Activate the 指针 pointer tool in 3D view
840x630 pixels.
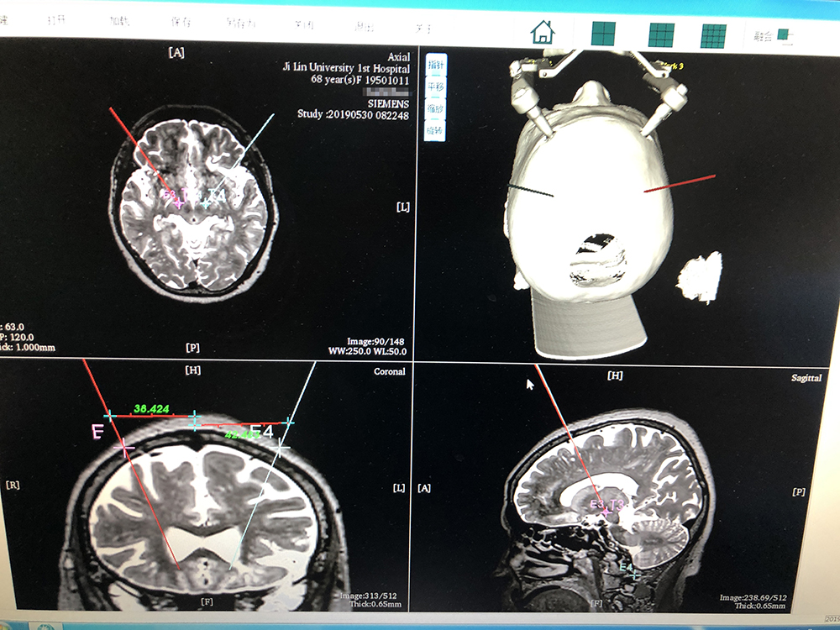[435, 65]
